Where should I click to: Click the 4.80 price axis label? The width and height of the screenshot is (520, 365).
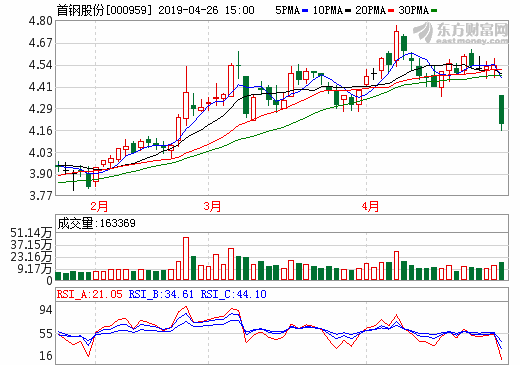40,21
